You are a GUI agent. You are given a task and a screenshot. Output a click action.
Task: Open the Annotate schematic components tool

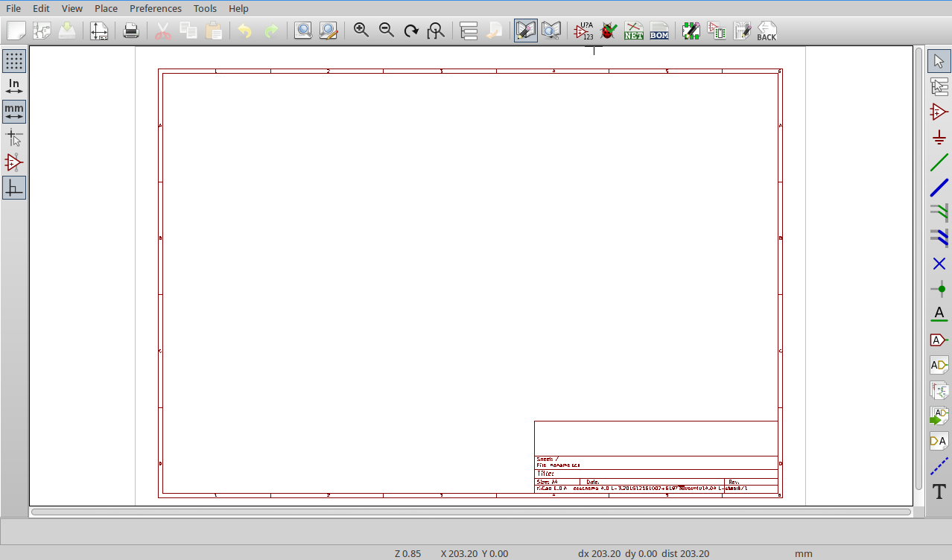tap(583, 31)
